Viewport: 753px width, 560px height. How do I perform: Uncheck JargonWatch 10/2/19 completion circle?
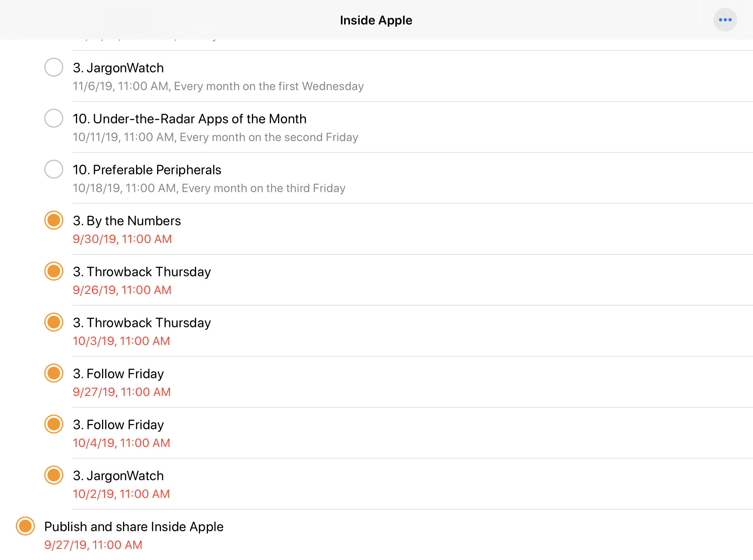(x=54, y=475)
